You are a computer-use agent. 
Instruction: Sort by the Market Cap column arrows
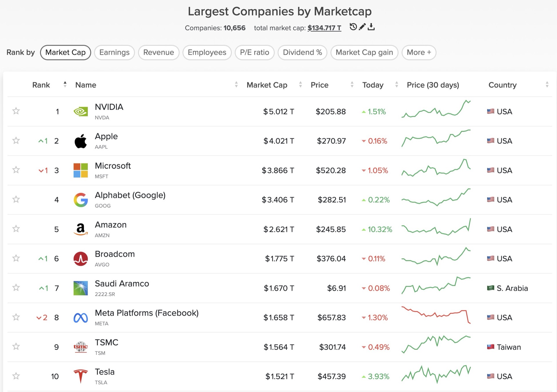(x=300, y=85)
